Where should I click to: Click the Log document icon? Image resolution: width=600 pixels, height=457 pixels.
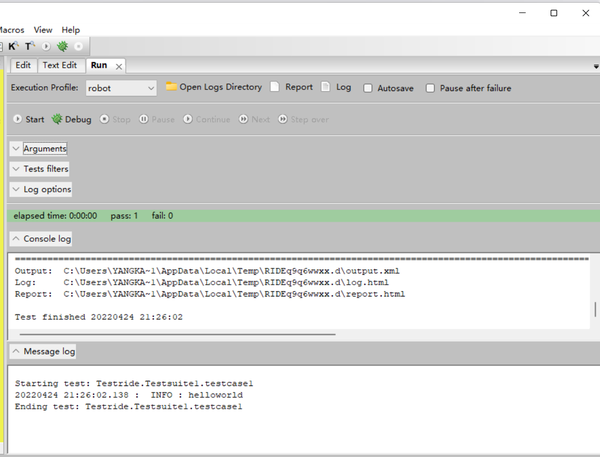(325, 87)
